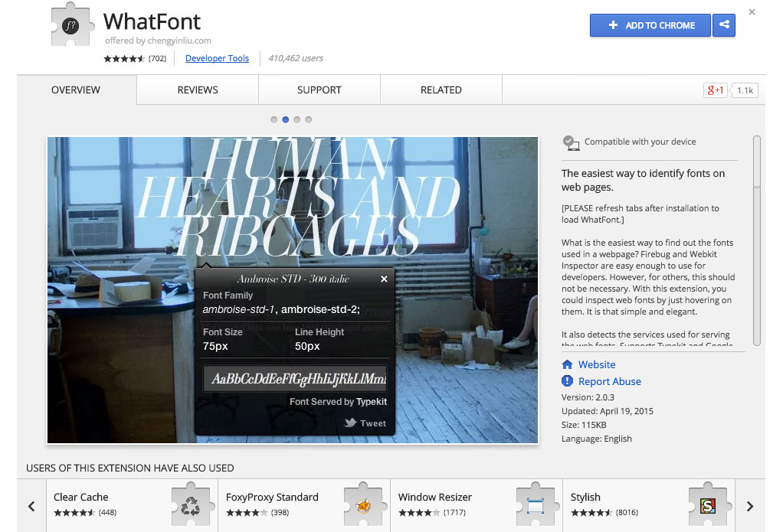This screenshot has width=783, height=532.
Task: Click the 'Users of this extension have also used' heading
Action: point(129,468)
